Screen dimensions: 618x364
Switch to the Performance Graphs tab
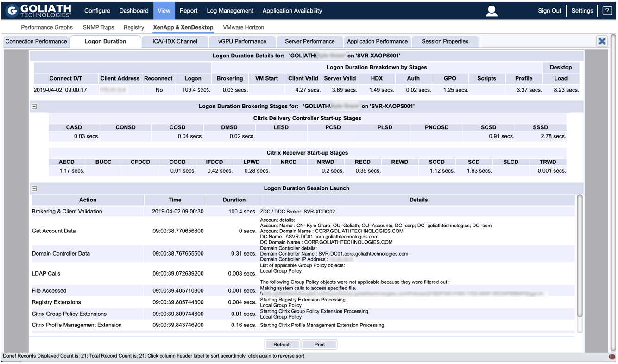(x=46, y=27)
